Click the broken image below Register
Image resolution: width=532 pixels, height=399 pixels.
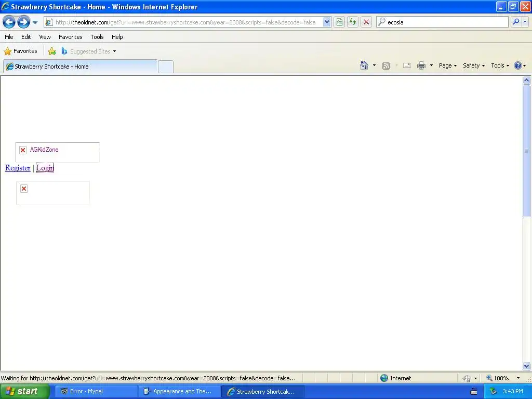click(x=53, y=193)
